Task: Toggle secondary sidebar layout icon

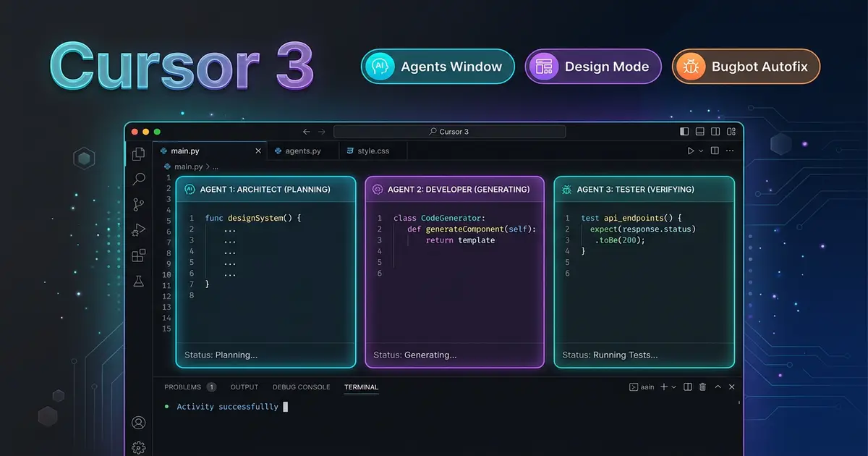Action: (715, 132)
